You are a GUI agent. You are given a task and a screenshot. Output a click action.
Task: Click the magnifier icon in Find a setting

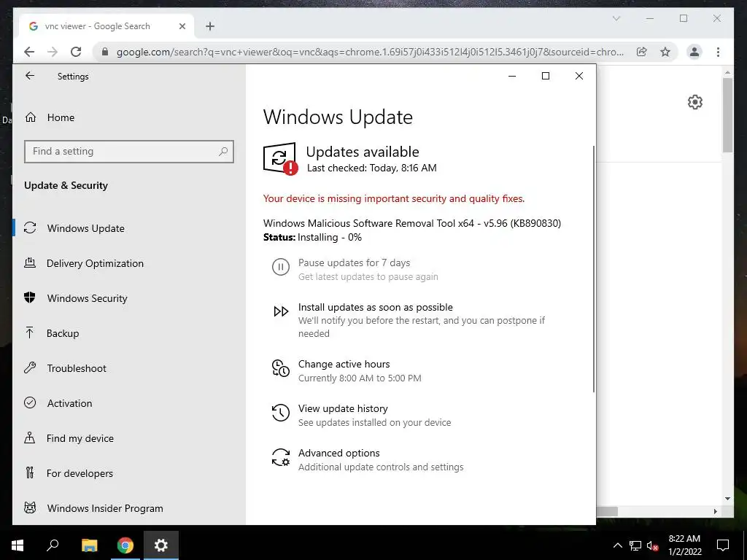tap(223, 152)
